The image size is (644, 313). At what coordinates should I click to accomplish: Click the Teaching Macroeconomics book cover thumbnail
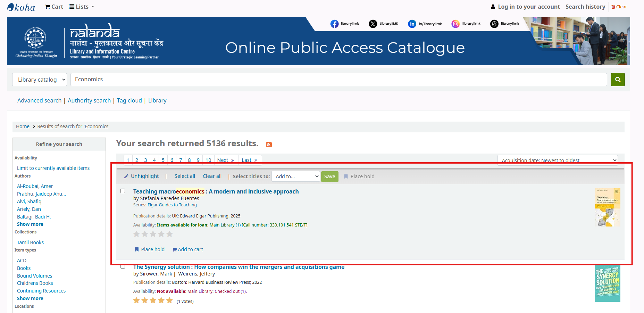click(607, 207)
